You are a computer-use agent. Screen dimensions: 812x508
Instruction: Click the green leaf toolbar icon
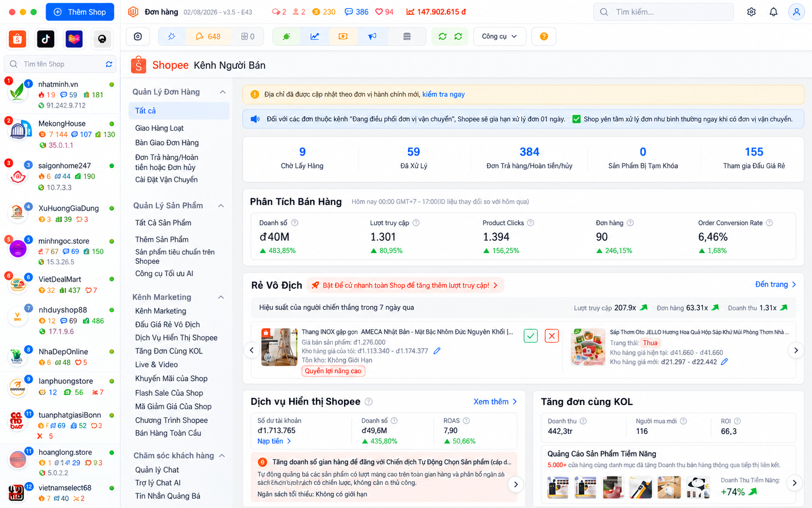287,36
